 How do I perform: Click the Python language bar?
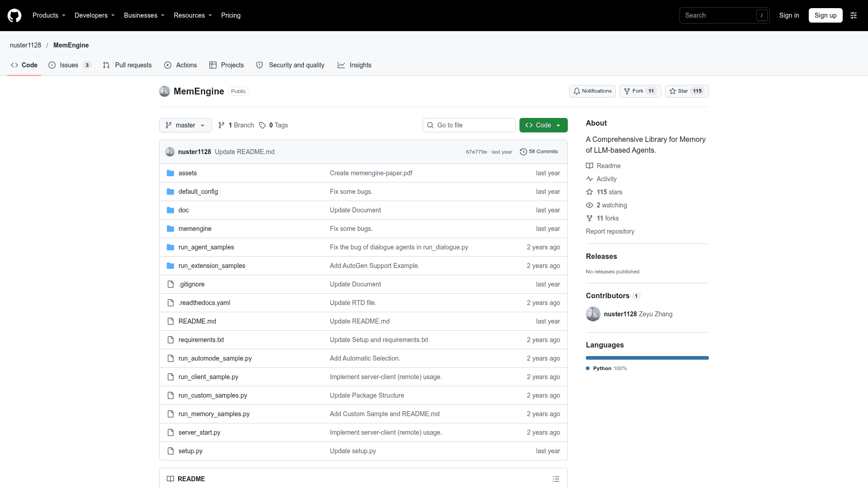coord(647,358)
